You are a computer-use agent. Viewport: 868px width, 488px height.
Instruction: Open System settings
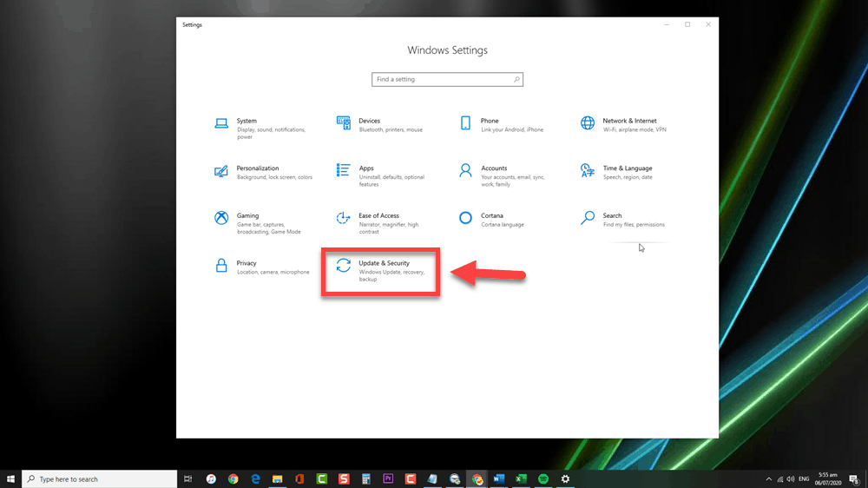click(x=260, y=129)
